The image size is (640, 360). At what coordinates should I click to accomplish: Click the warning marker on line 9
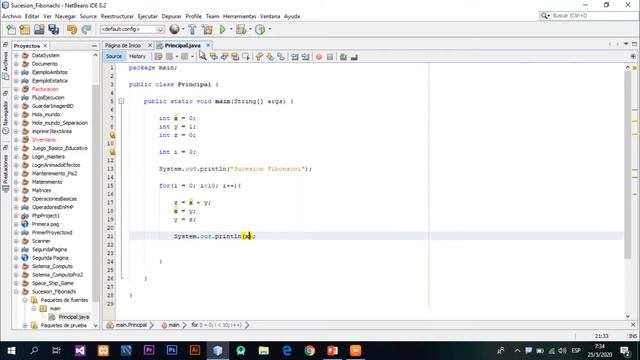[x=112, y=135]
